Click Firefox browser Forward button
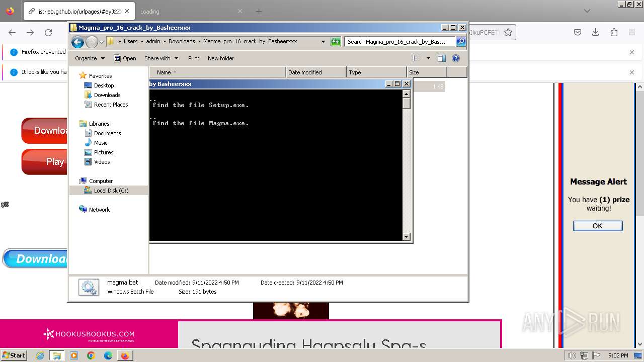 pos(30,32)
